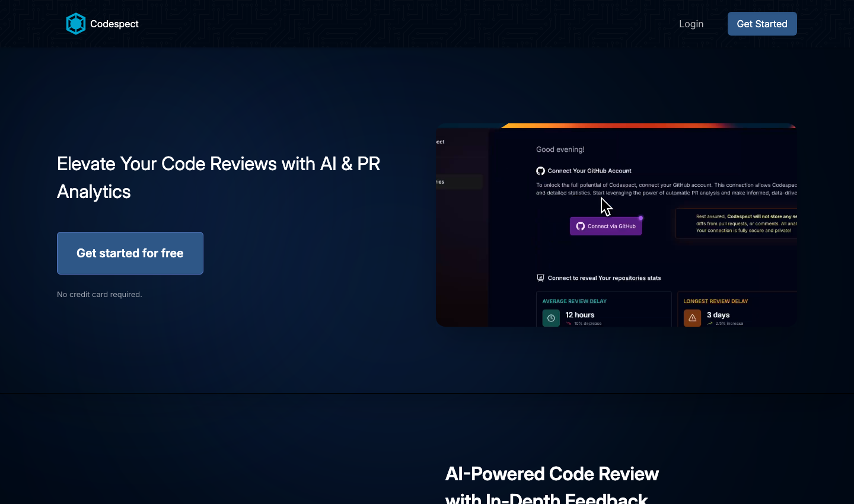
Task: Click the 12 hours value
Action: click(x=579, y=315)
